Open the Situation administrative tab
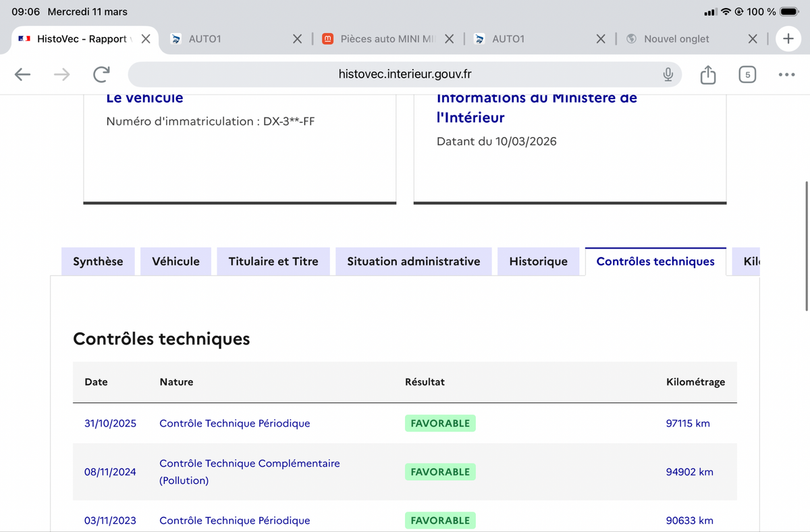Viewport: 810px width, 532px height. [414, 261]
